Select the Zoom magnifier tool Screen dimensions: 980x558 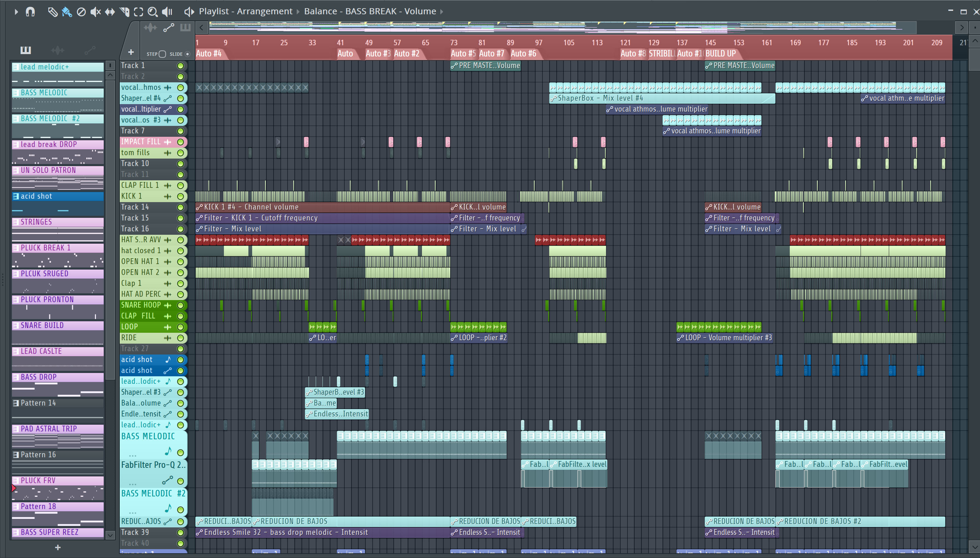click(152, 12)
